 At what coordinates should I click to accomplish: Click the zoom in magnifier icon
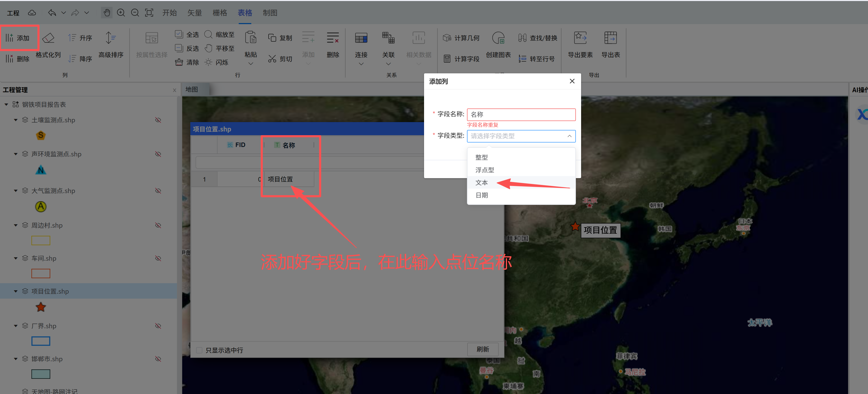coord(121,13)
